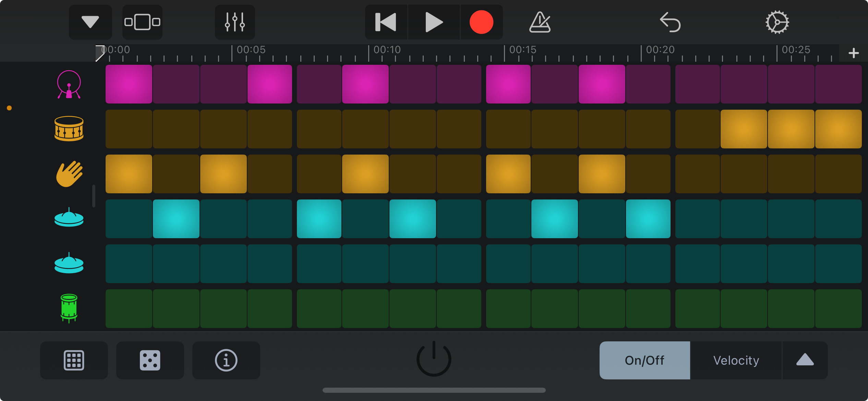
Task: Select the hand clap row icon
Action: point(69,174)
